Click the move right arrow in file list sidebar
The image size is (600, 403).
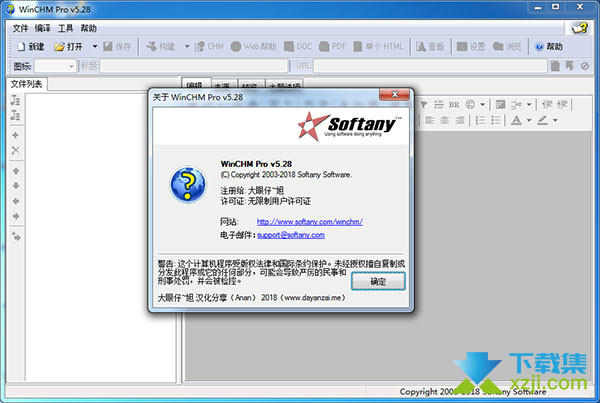pyautogui.click(x=16, y=216)
